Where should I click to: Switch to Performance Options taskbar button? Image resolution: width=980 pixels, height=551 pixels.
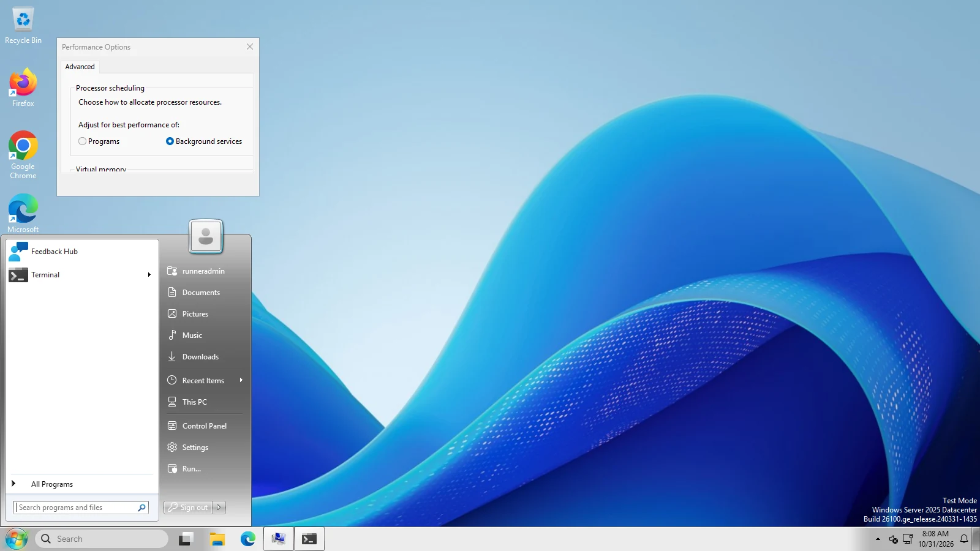pyautogui.click(x=279, y=539)
